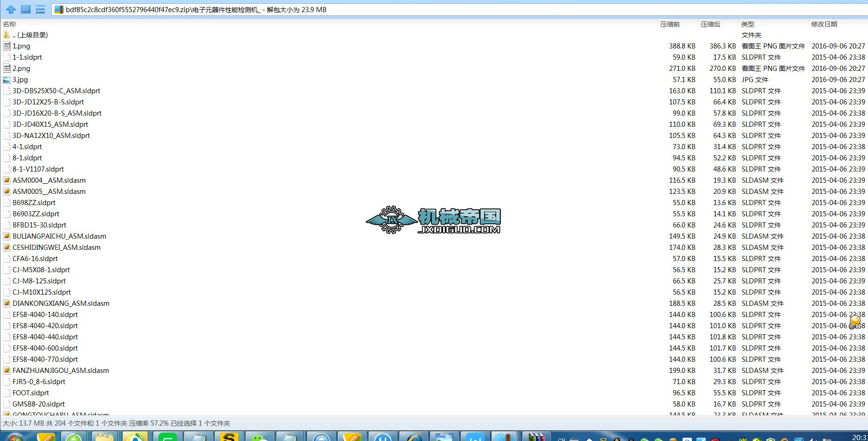Select the file name 3D-JD16X20-B-S_ASM.sldprt

pyautogui.click(x=57, y=113)
